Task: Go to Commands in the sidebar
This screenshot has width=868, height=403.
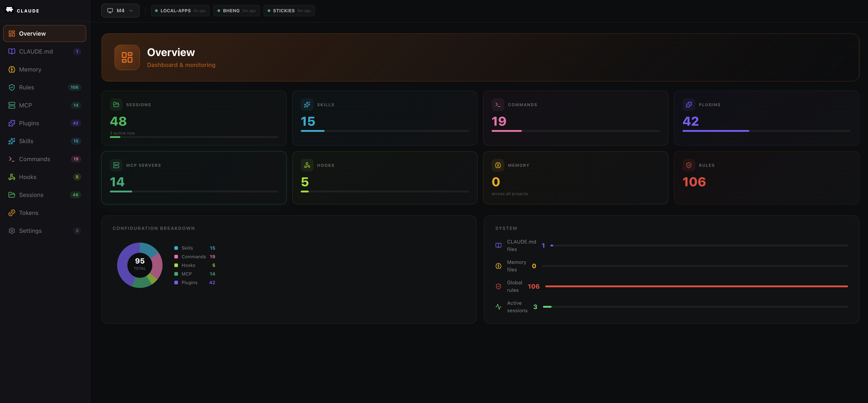Action: coord(34,159)
